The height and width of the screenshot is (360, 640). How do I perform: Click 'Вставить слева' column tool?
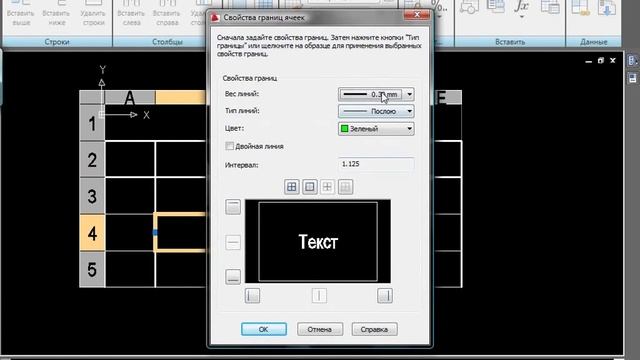tap(131, 13)
